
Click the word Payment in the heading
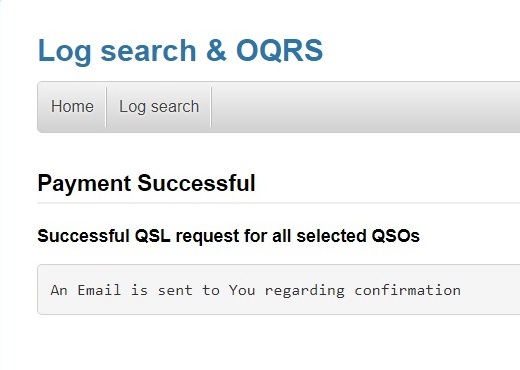(x=84, y=183)
